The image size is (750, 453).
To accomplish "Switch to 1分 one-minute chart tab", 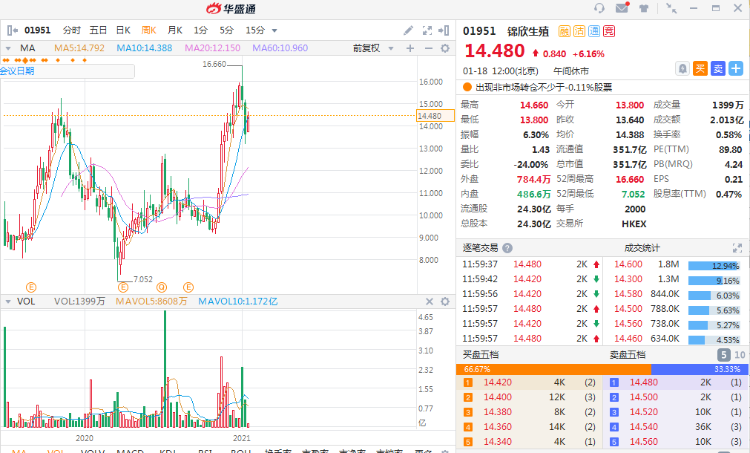I will coord(200,30).
